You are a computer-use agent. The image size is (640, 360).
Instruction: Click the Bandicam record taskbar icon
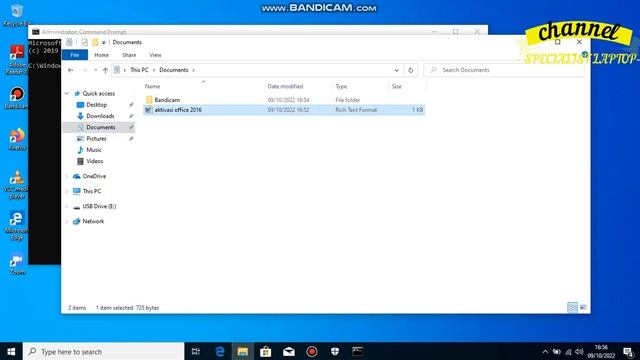tap(312, 351)
